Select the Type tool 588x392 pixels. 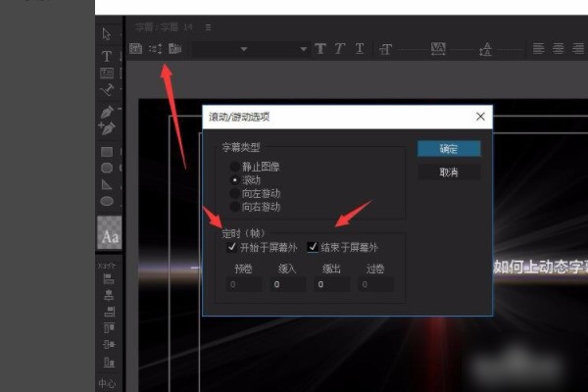coord(107,56)
